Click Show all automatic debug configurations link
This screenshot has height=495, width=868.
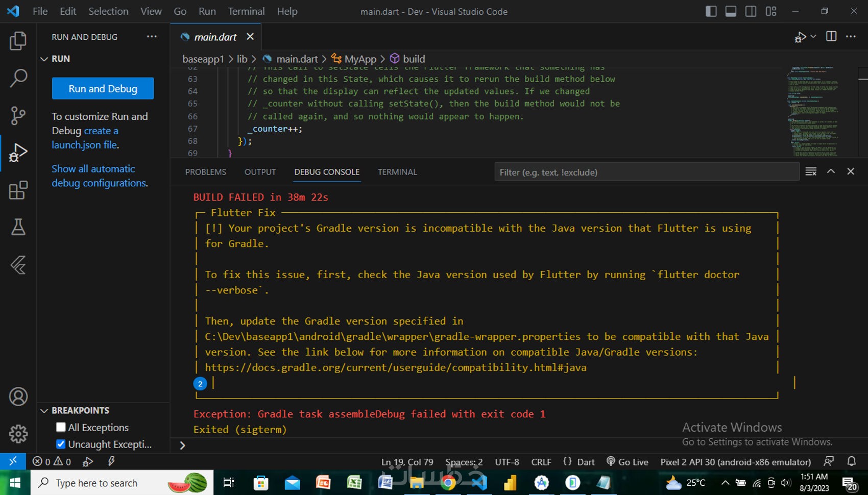100,176
